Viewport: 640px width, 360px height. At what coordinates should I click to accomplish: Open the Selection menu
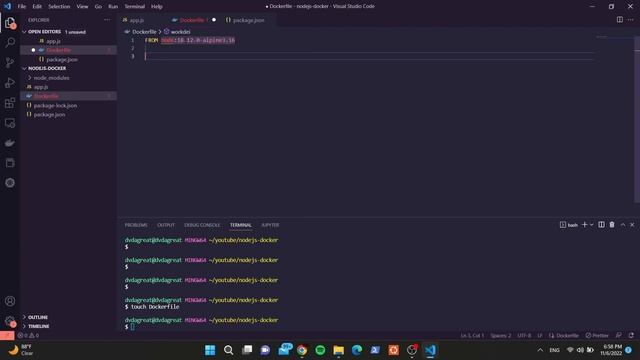59,7
